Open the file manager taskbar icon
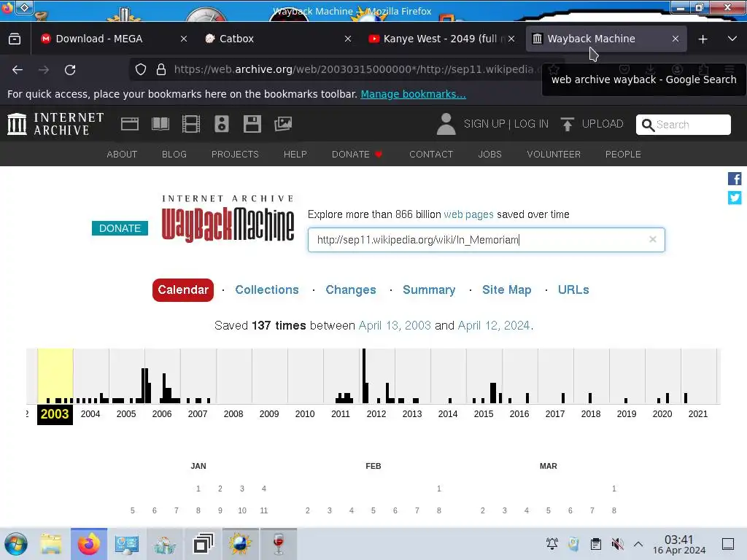 pyautogui.click(x=51, y=544)
